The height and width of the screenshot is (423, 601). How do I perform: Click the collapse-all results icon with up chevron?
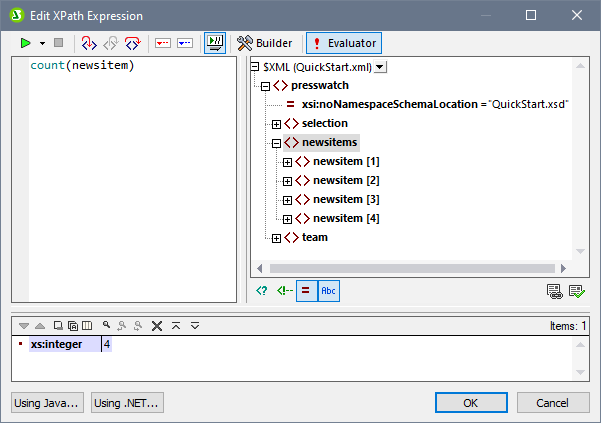[176, 326]
